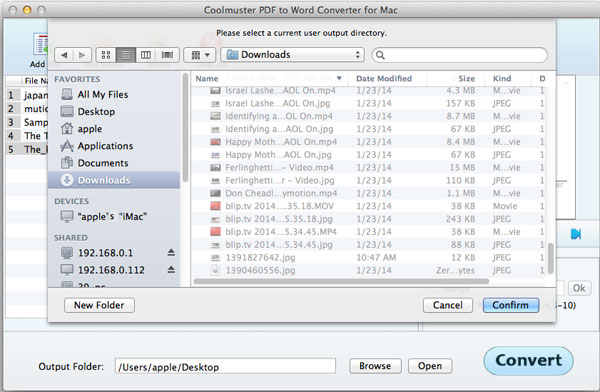
Task: Reverse the sort order arrow in the Name column
Action: point(339,78)
